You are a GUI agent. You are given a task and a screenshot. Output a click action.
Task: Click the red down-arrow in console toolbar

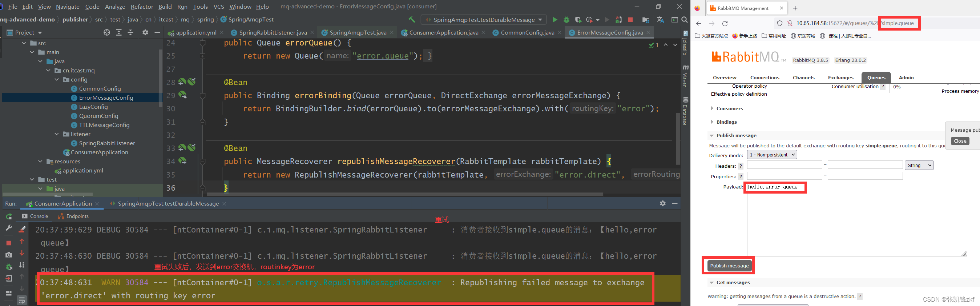pos(22,253)
